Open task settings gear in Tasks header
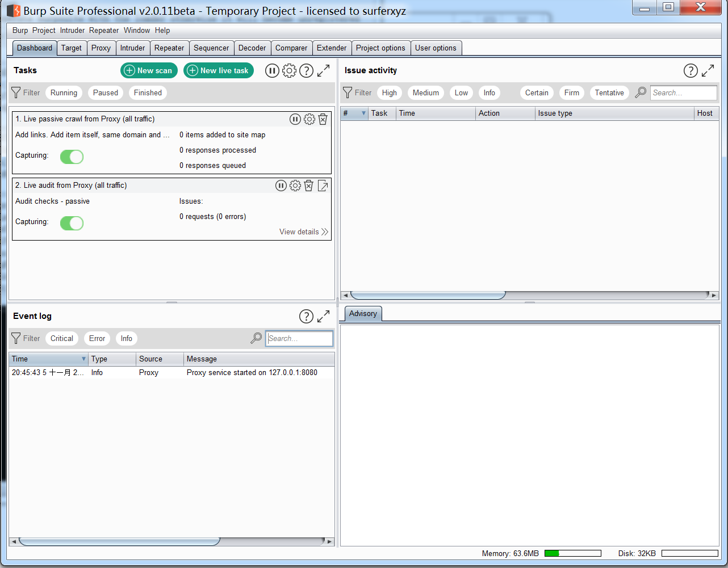 (289, 70)
